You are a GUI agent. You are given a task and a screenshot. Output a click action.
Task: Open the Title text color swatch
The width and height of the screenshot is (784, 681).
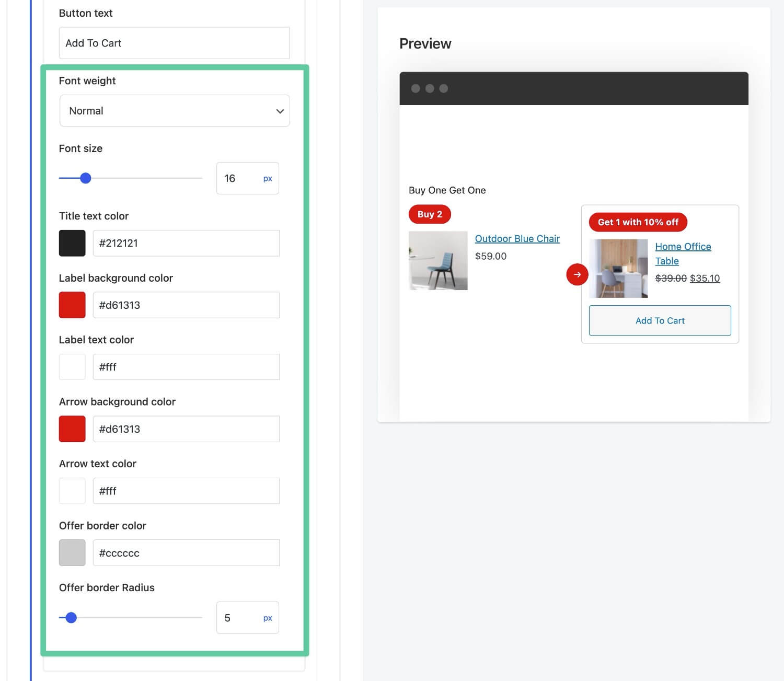point(72,243)
